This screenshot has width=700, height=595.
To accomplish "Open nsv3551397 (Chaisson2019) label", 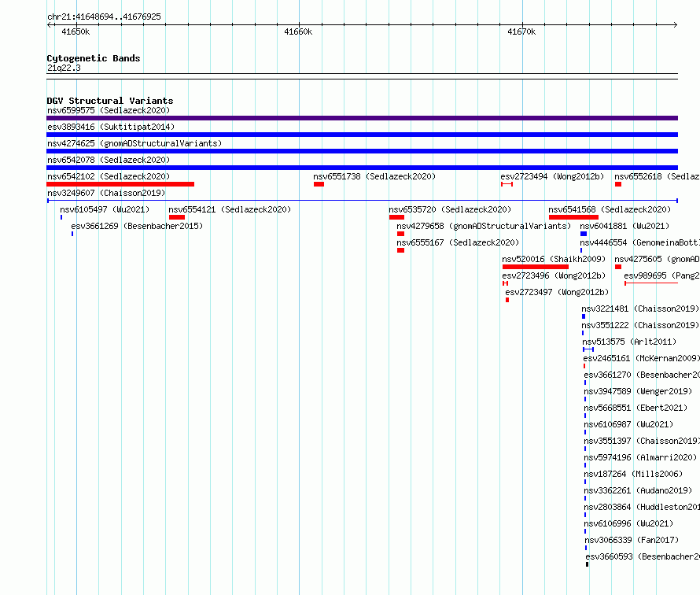I will pos(642,441).
